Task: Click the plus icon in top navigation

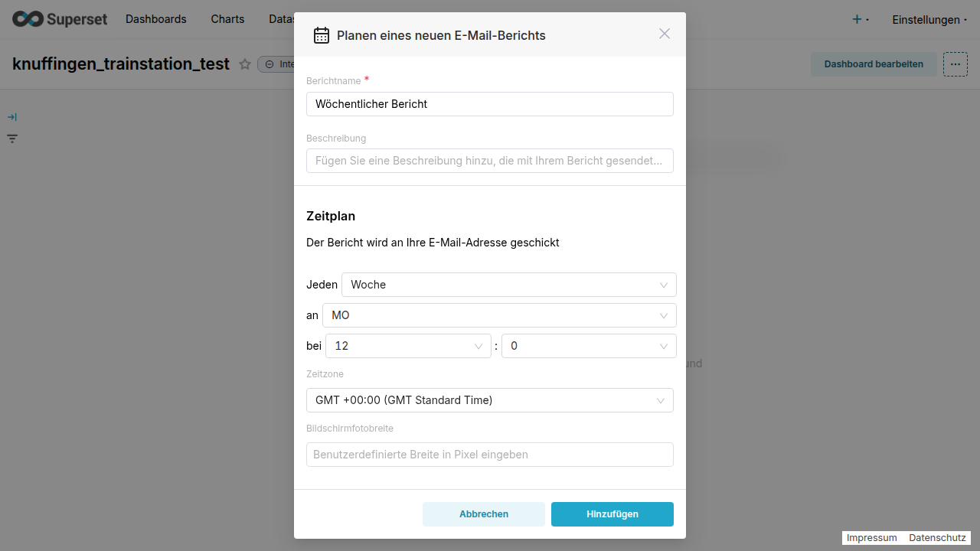Action: point(857,19)
